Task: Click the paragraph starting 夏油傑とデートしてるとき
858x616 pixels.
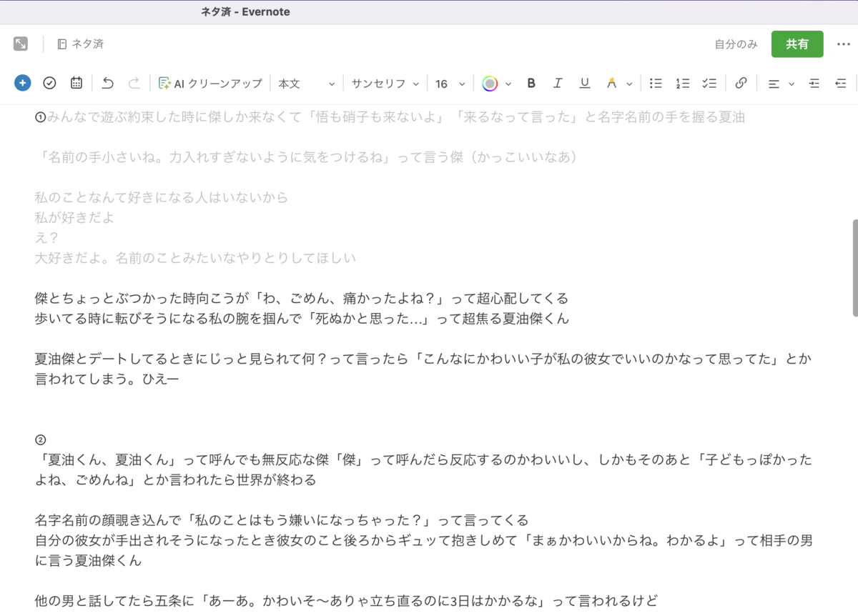Action: coord(423,369)
